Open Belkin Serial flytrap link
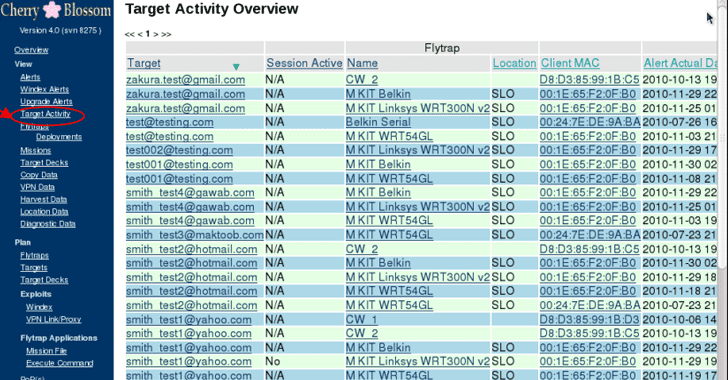Viewport: 728px width, 380px height. 378,122
